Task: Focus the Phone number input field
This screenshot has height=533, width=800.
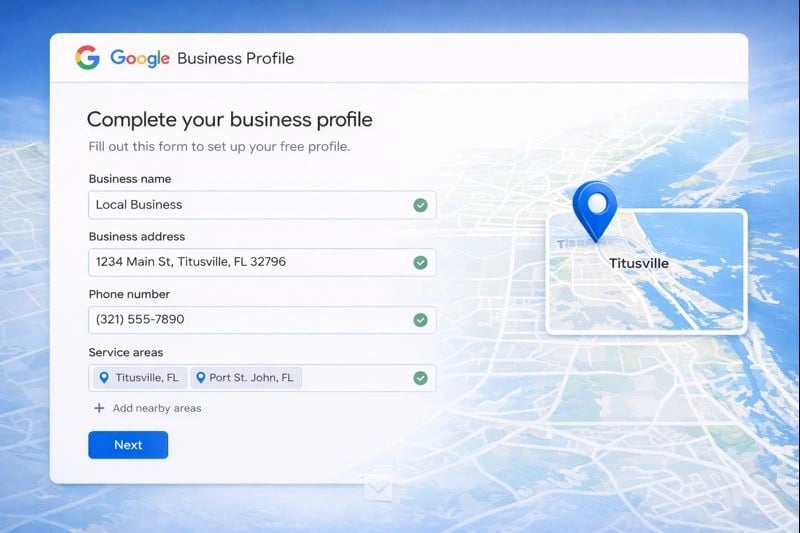Action: pyautogui.click(x=262, y=320)
